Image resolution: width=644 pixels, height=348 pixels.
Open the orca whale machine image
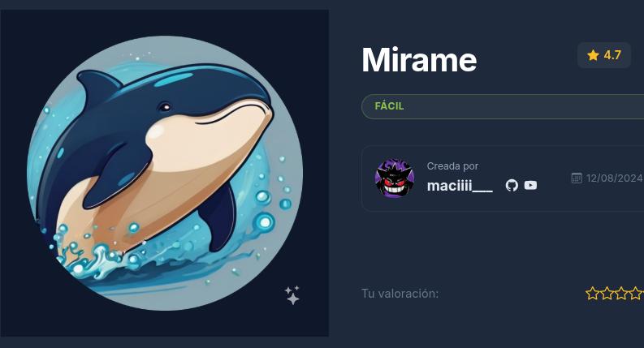[x=165, y=173]
